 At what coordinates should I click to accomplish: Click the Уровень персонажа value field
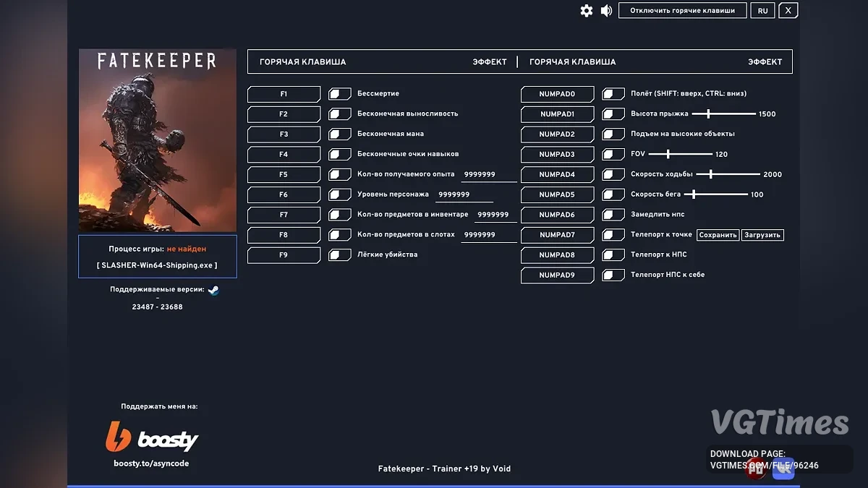[x=464, y=195]
